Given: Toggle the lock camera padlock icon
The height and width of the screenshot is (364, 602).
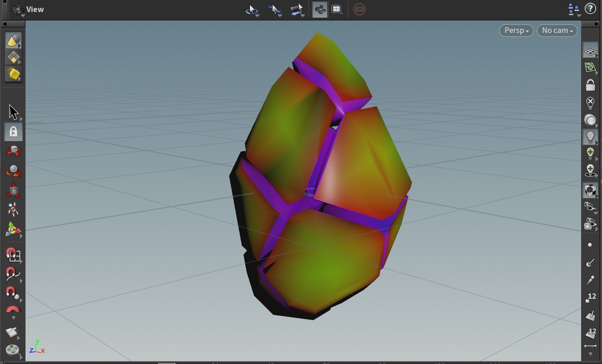Looking at the screenshot, I should coord(590,85).
